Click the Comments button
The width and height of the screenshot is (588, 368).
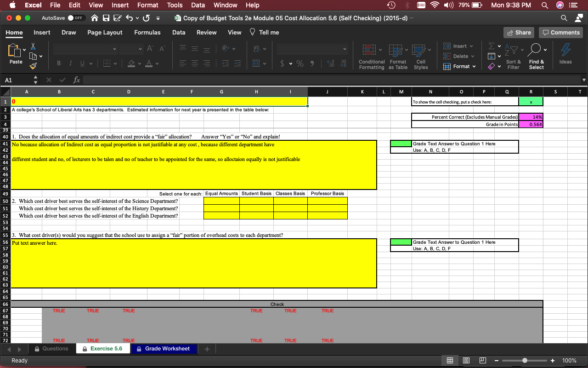coord(561,32)
